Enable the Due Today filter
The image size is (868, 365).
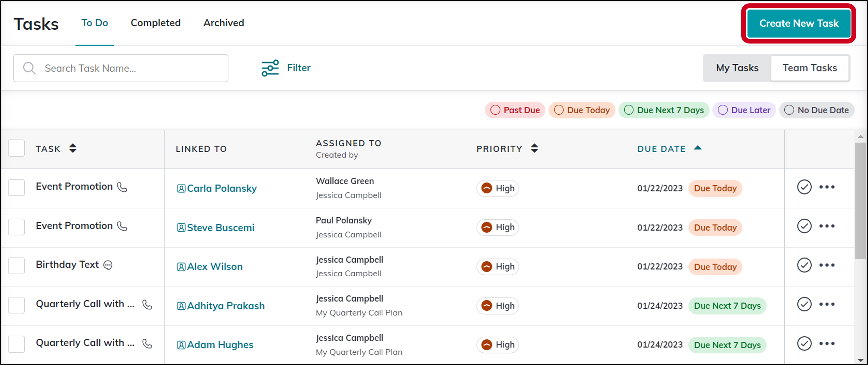pos(581,110)
